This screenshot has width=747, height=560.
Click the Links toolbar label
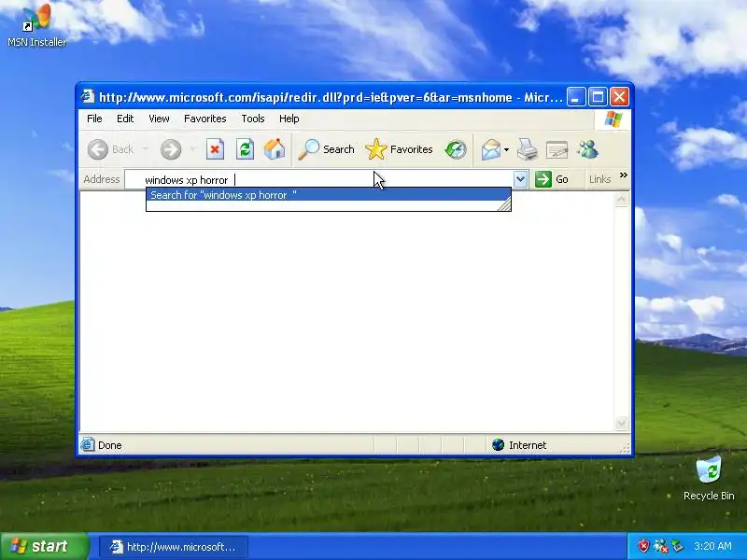tap(599, 179)
